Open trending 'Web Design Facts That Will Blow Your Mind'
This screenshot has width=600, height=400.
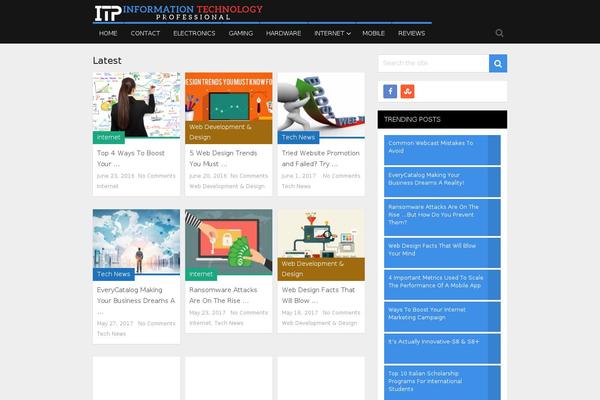442,253
